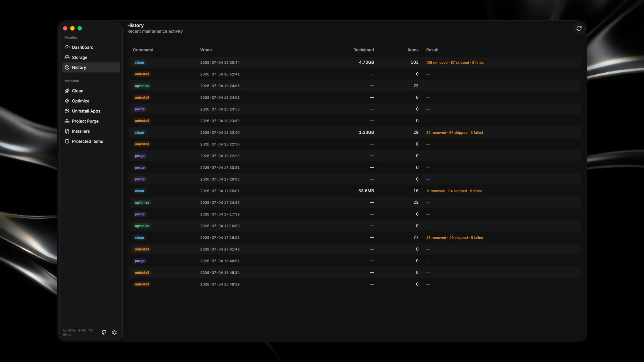Click uninstall tag at 18:52:41 row

pyautogui.click(x=142, y=74)
